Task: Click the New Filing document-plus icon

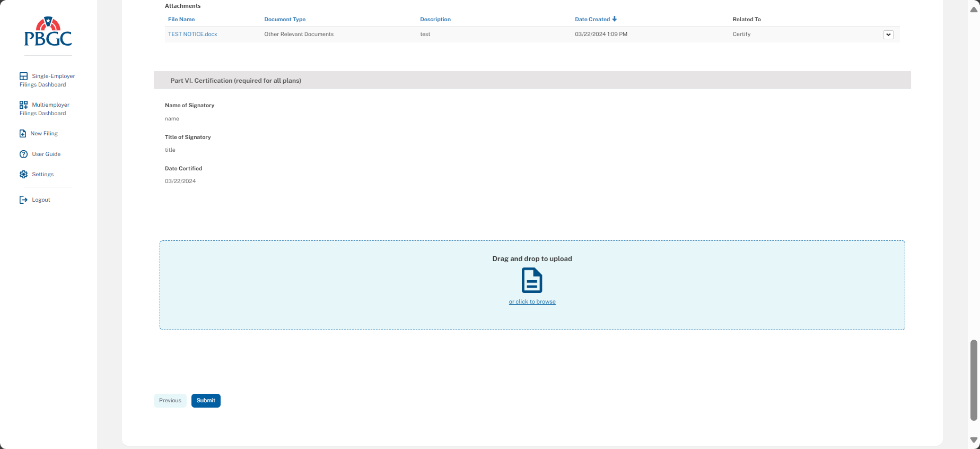Action: [x=23, y=134]
